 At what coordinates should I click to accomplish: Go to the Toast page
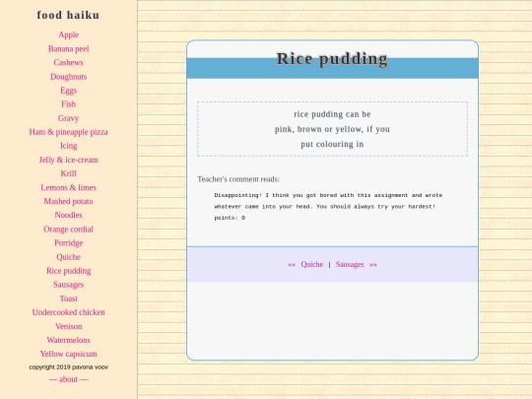[69, 299]
